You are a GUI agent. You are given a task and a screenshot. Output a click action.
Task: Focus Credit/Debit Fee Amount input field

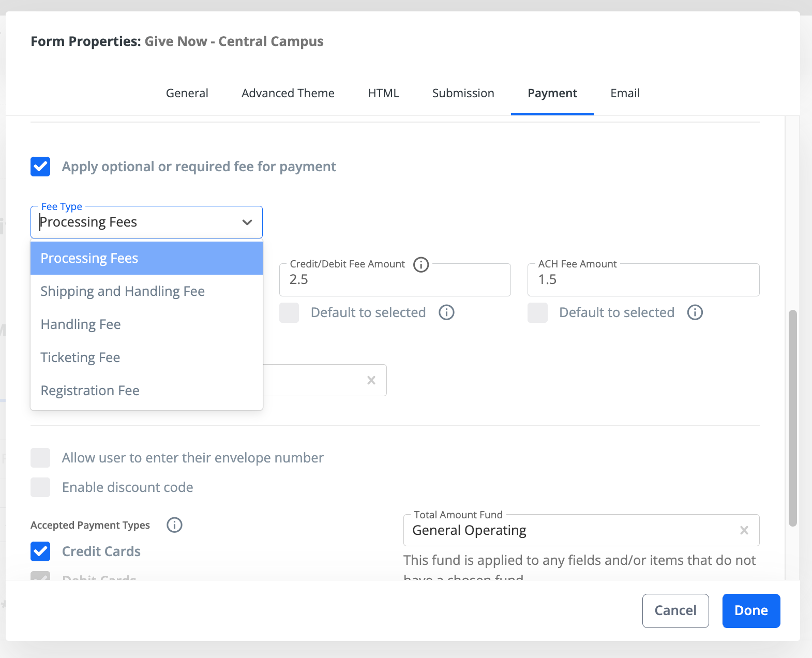click(x=395, y=280)
